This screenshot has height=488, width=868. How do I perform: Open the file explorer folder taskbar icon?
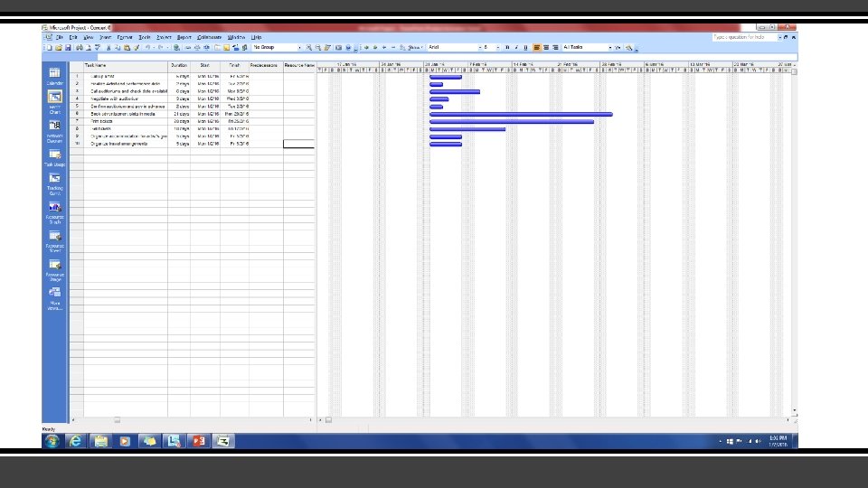100,441
